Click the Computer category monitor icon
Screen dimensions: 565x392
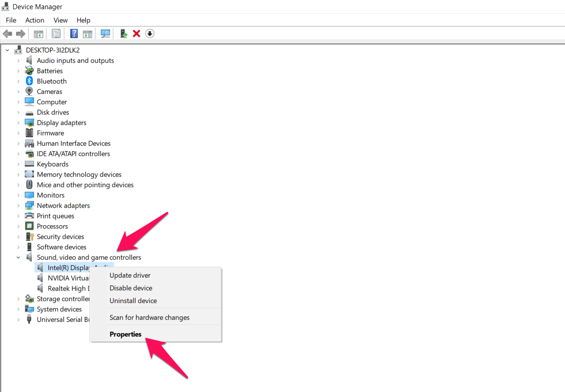[29, 102]
